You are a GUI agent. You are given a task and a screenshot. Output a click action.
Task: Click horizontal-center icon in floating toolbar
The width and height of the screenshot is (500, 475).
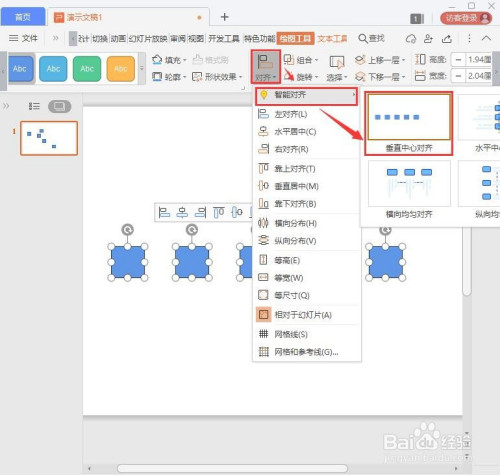pos(182,212)
